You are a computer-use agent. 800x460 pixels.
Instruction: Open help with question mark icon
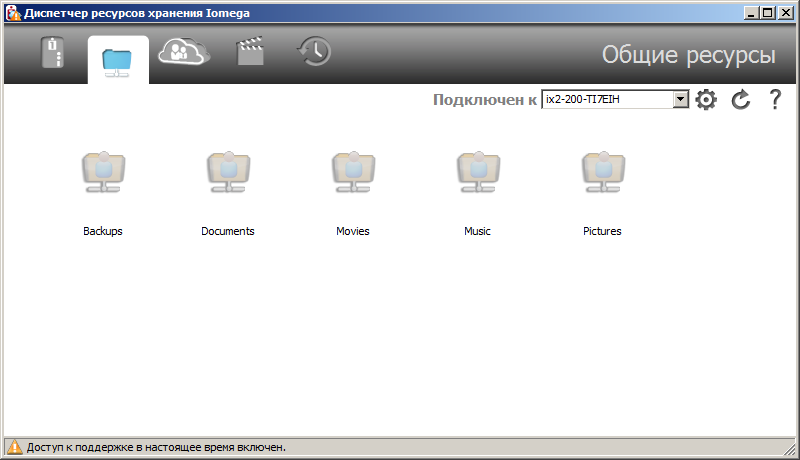pyautogui.click(x=775, y=99)
